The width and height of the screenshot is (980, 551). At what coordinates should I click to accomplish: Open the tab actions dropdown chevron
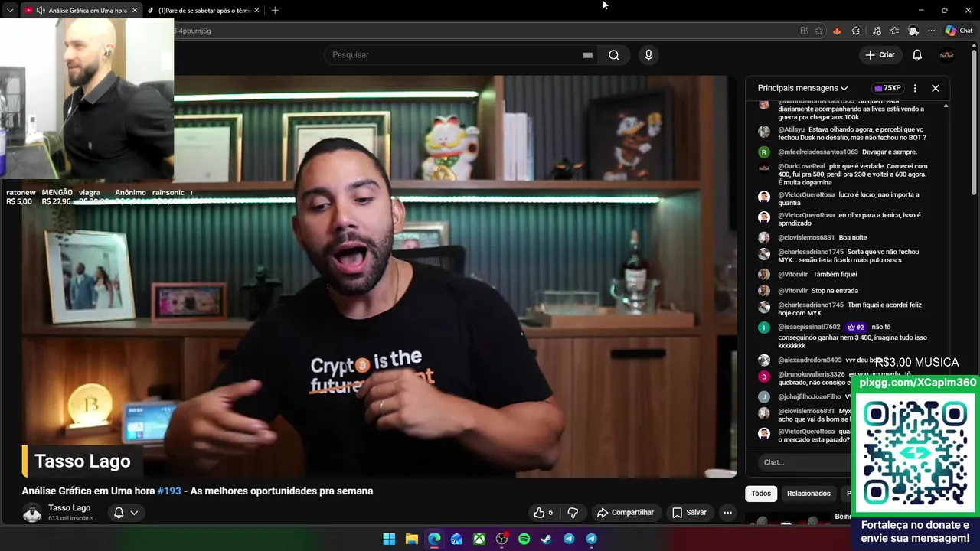10,11
